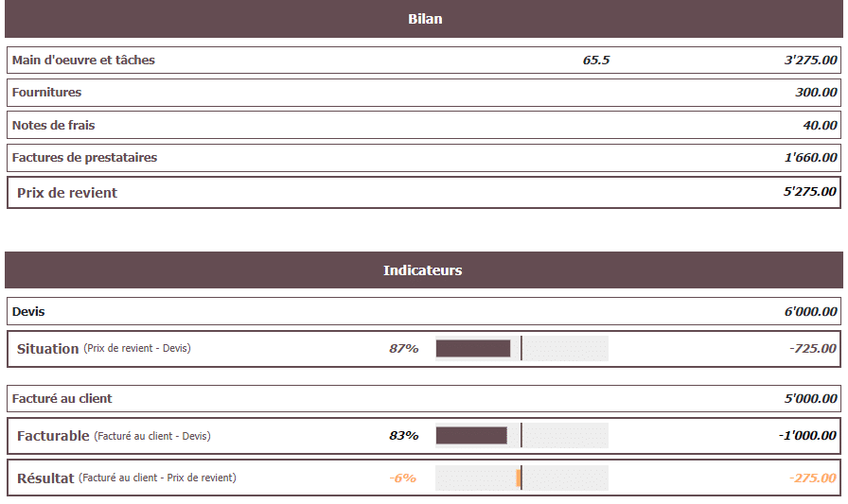The height and width of the screenshot is (504, 848).
Task: Open the Factures de prestataires line
Action: click(x=84, y=158)
